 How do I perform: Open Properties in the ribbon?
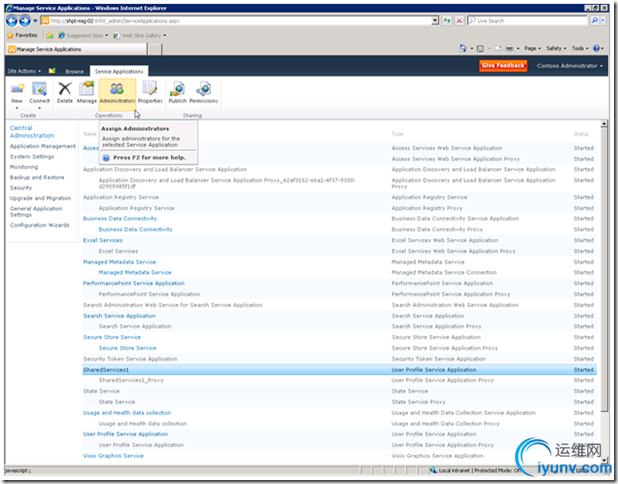[x=150, y=93]
